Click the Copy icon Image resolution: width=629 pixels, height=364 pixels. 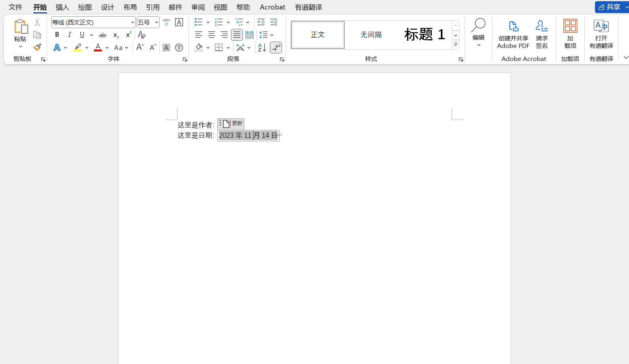click(x=37, y=35)
